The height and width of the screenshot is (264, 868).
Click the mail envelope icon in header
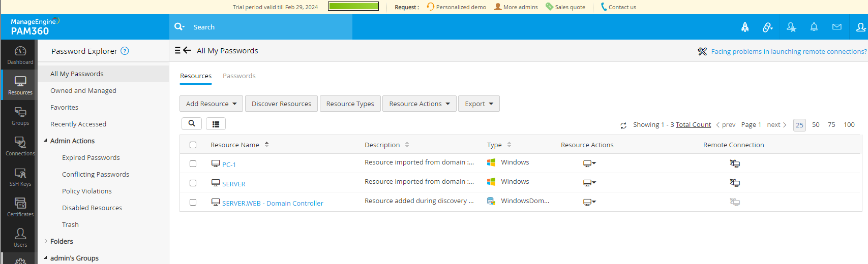tap(836, 27)
